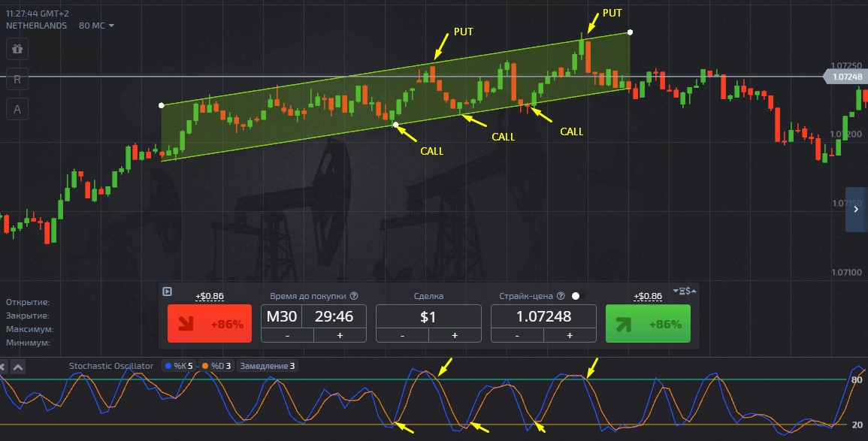Close the Stochastic Oscillator indicator panel
This screenshot has height=441, width=868.
3,367
